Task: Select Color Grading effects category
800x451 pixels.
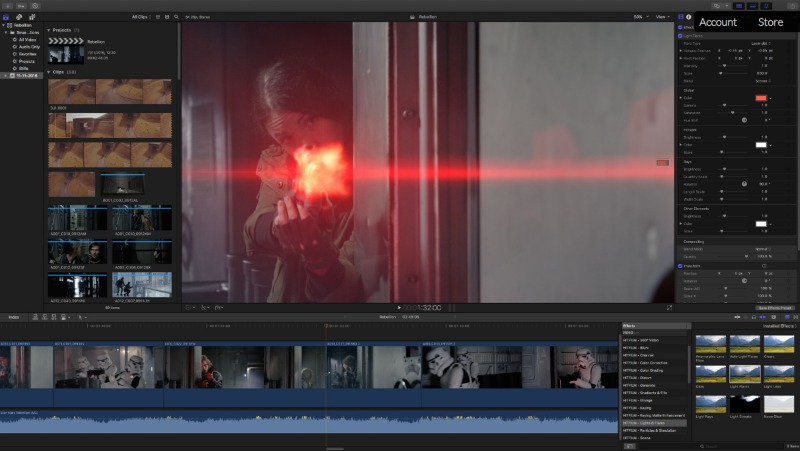Action: [654, 370]
